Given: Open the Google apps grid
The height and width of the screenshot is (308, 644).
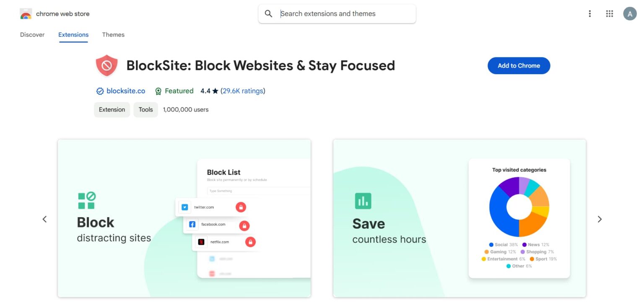Looking at the screenshot, I should pyautogui.click(x=610, y=14).
